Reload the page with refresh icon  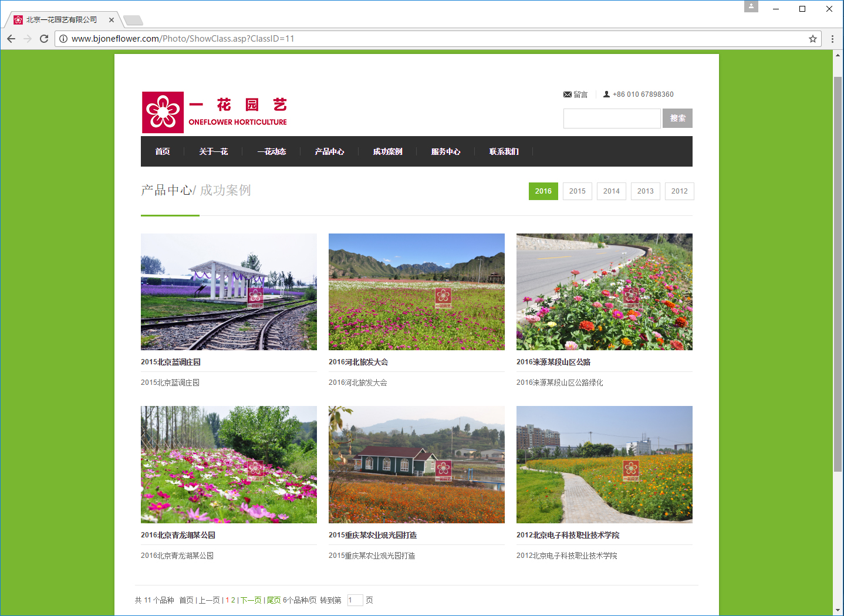[44, 39]
